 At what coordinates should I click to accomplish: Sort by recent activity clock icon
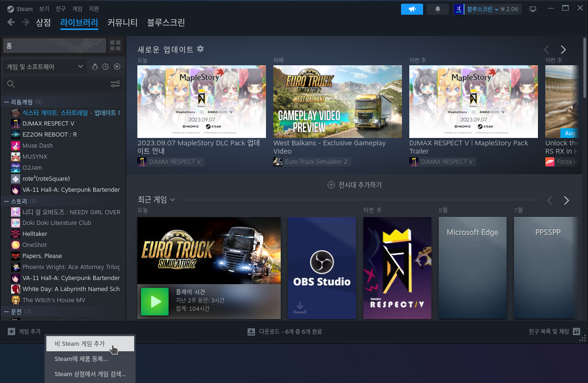click(106, 67)
